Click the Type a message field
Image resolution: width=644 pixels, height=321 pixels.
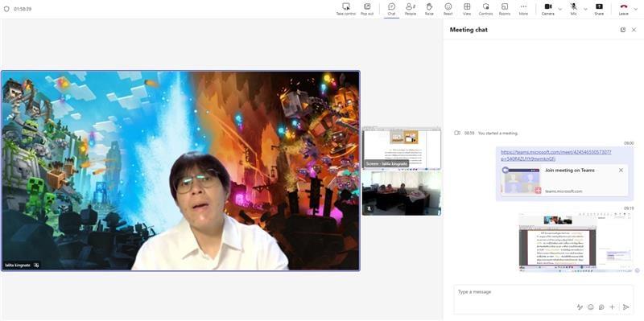(543, 292)
